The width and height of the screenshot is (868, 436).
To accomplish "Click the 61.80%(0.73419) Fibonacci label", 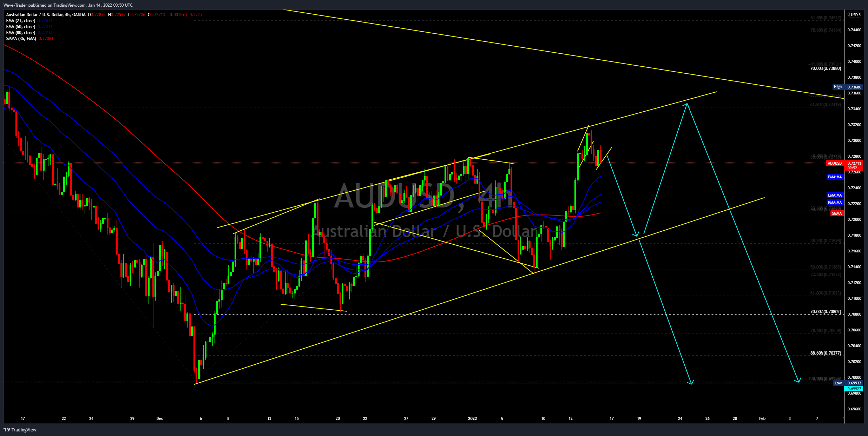I will 826,105.
